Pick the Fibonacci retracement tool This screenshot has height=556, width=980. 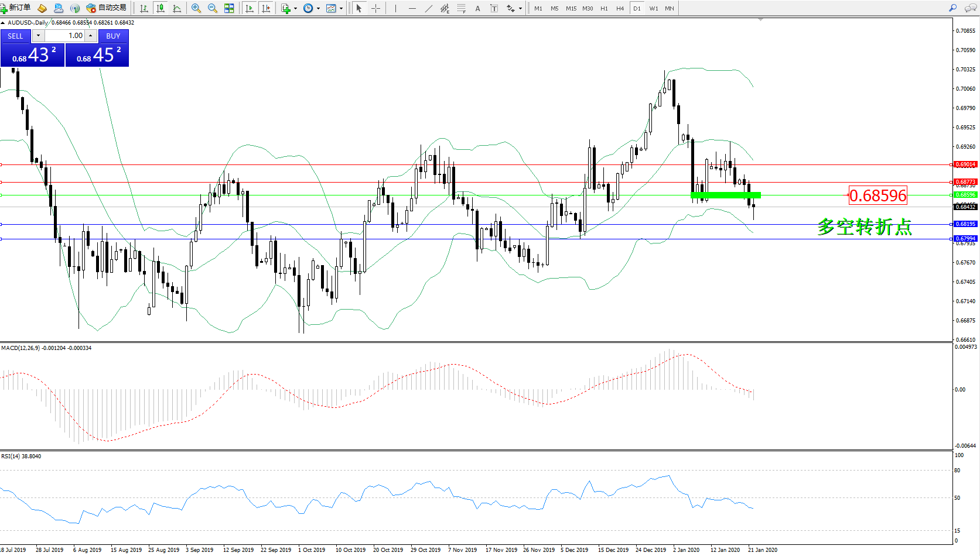462,8
